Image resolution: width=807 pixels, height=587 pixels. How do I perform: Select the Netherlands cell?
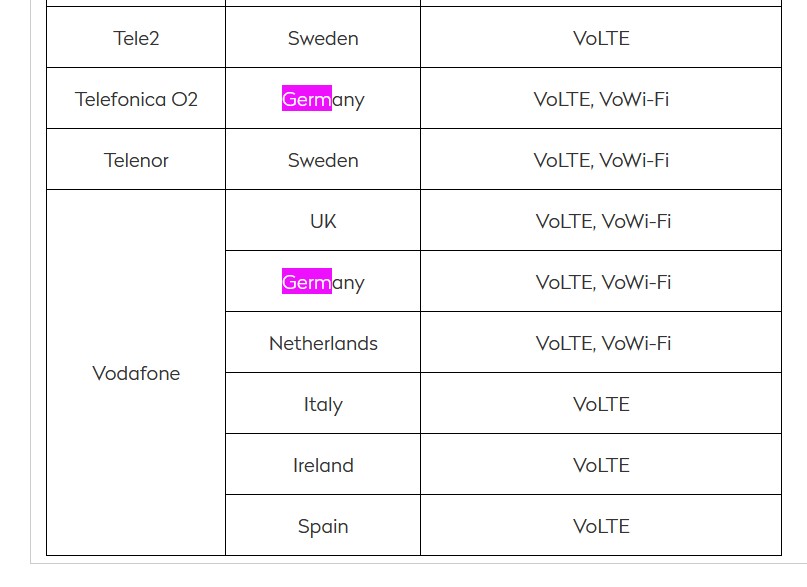pos(323,342)
